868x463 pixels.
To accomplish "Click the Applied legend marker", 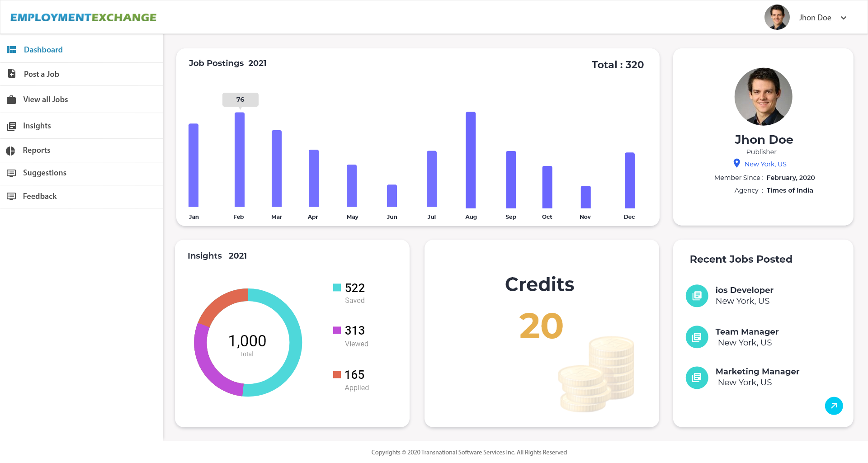I will (336, 374).
